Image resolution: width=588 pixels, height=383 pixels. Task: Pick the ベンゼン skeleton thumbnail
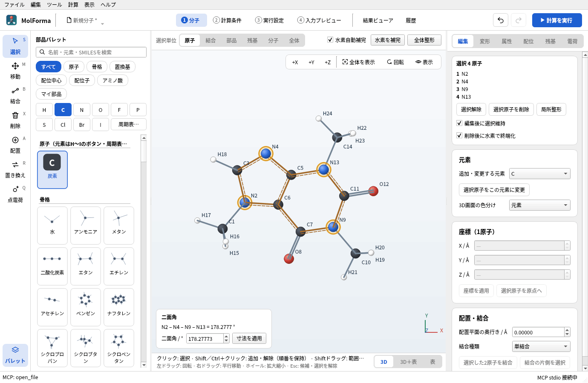coord(86,307)
